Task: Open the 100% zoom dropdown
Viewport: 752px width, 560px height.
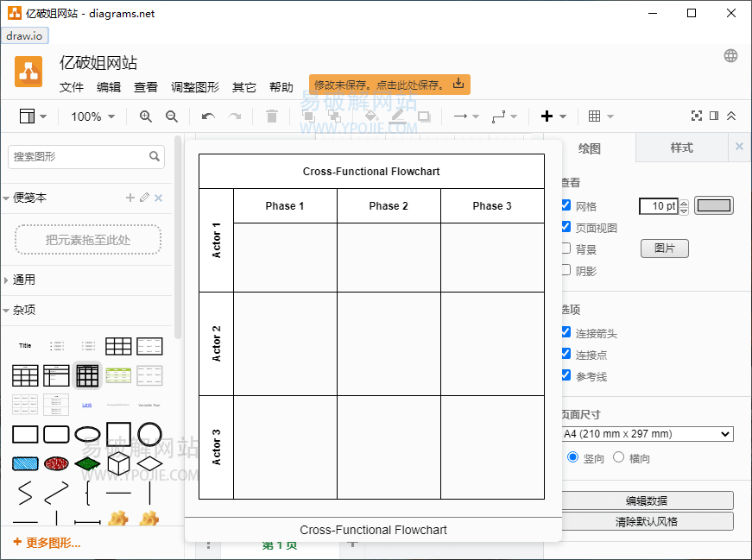Action: [x=93, y=116]
